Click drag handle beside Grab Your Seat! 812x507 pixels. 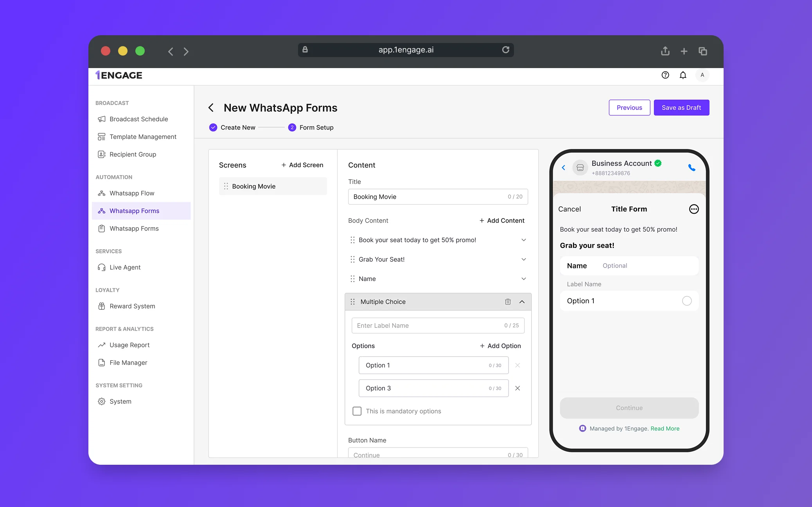tap(352, 259)
